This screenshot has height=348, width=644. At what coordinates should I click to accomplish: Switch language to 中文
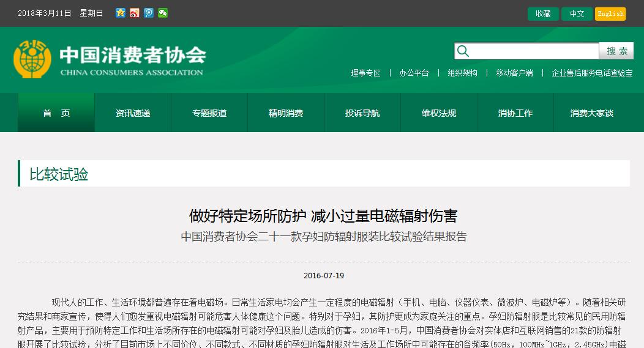(x=577, y=13)
